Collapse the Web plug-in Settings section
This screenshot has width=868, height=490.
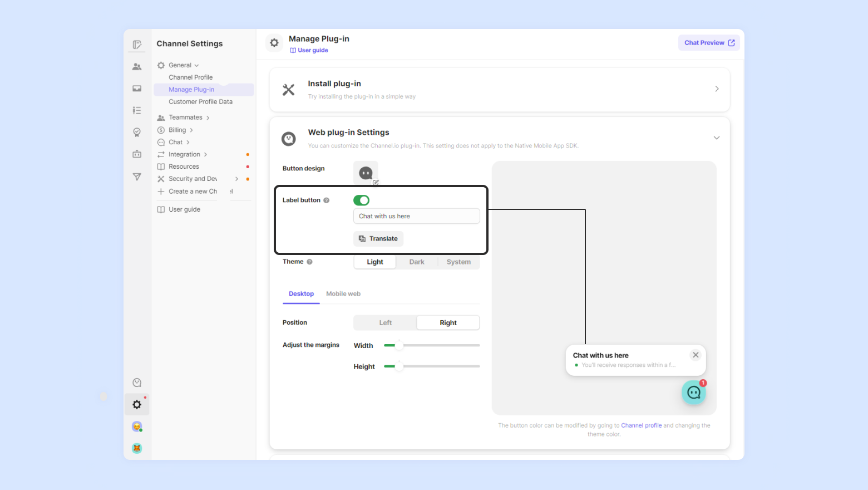[716, 138]
